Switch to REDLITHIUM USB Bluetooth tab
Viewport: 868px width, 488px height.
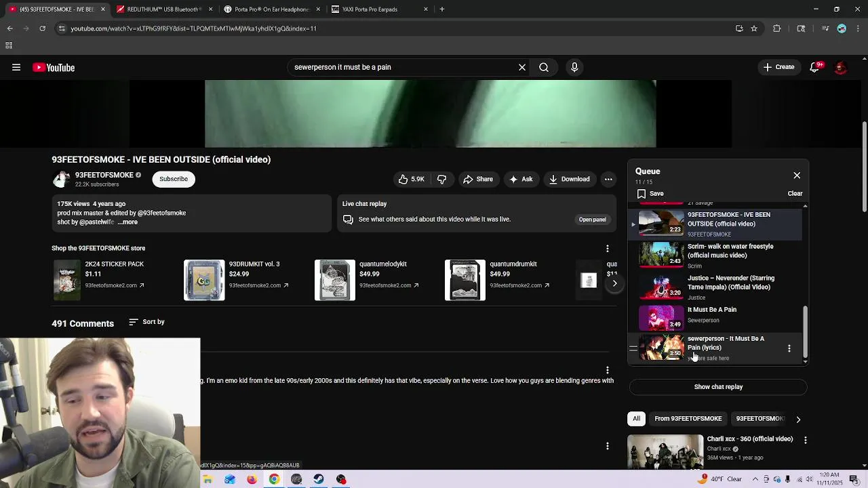pos(165,9)
